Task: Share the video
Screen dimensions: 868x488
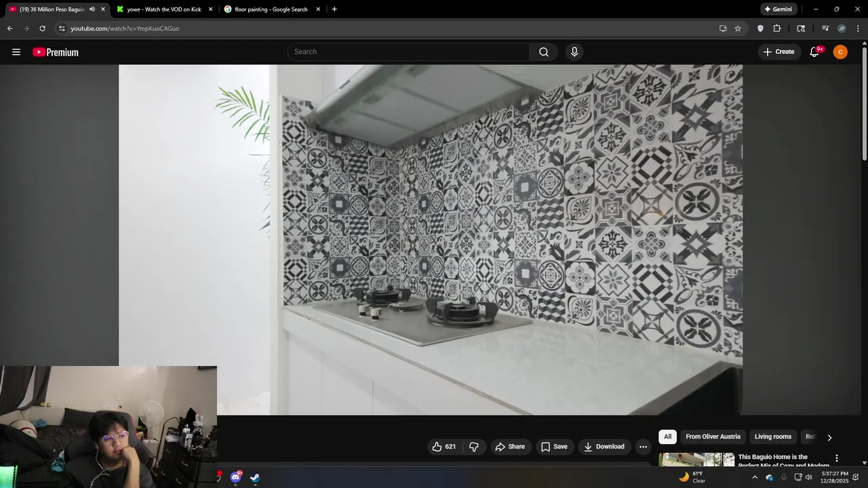Action: click(x=510, y=447)
